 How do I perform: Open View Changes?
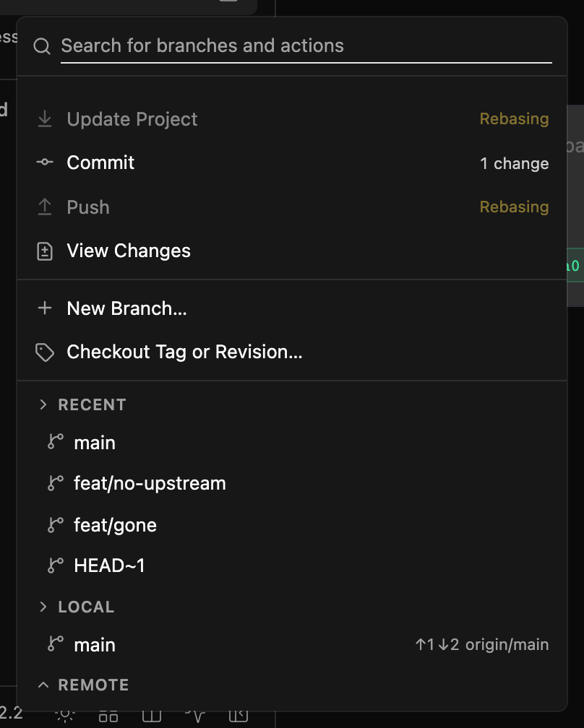point(292,251)
